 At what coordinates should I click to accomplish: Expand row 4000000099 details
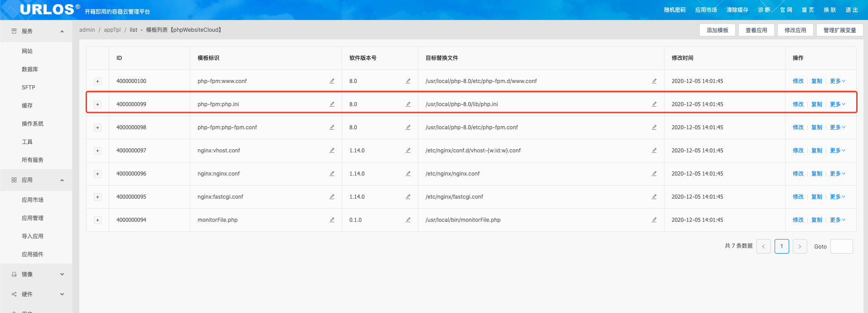coord(97,105)
